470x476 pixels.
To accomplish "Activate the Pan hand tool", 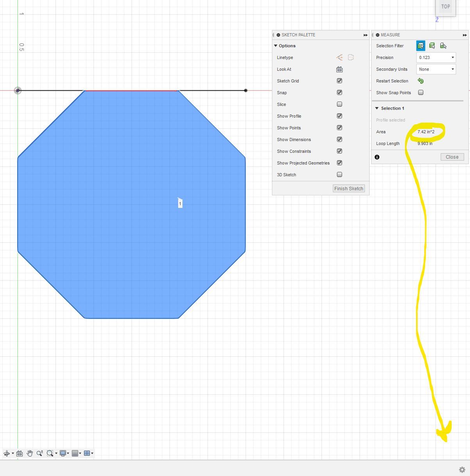I will tap(30, 453).
